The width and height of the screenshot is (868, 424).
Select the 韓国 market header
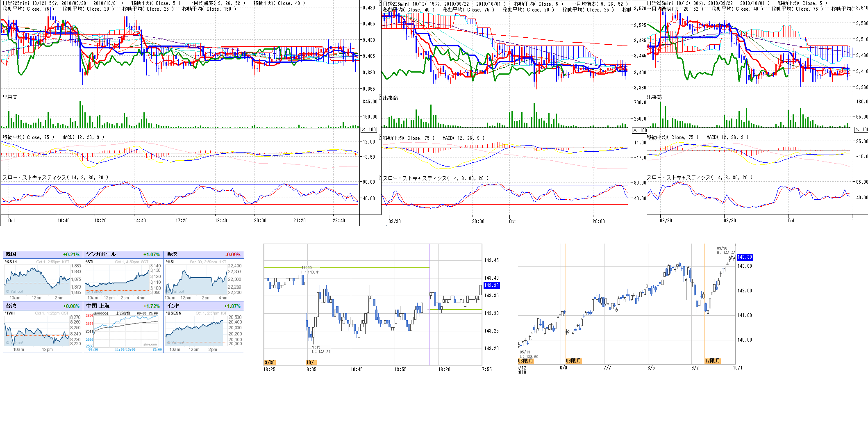point(11,255)
